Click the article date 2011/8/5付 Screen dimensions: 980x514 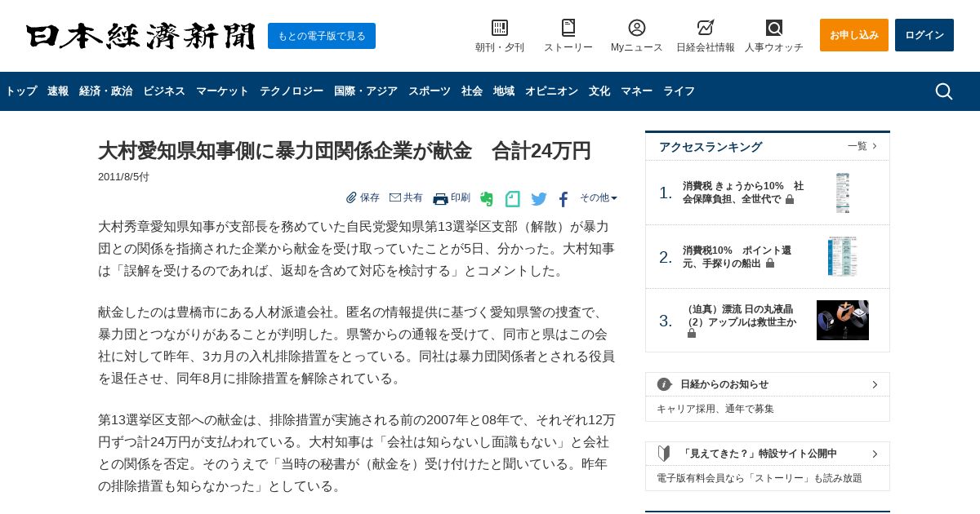click(x=123, y=177)
